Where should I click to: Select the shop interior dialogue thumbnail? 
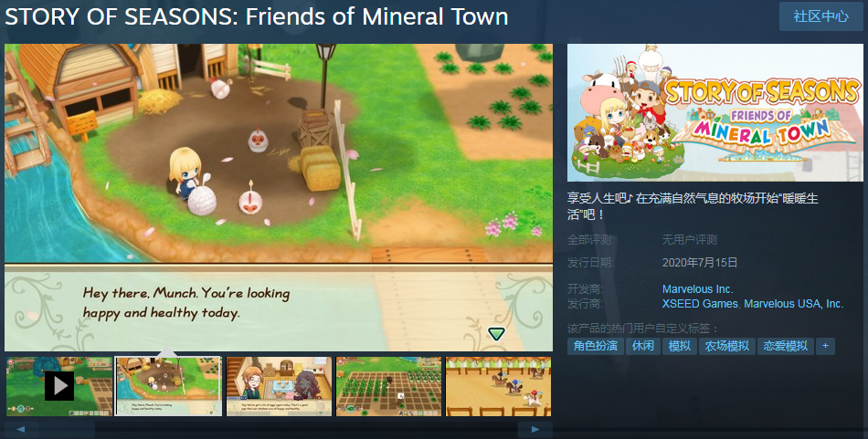click(x=279, y=386)
